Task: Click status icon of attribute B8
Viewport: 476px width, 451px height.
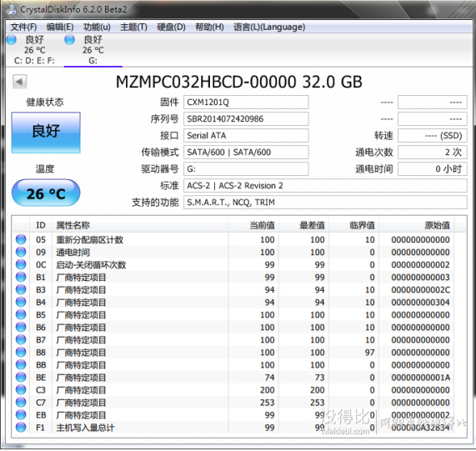Action: pos(21,352)
